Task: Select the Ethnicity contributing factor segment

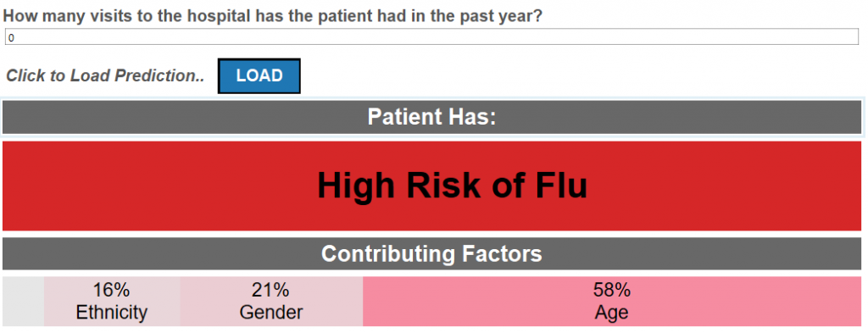Action: (x=112, y=302)
